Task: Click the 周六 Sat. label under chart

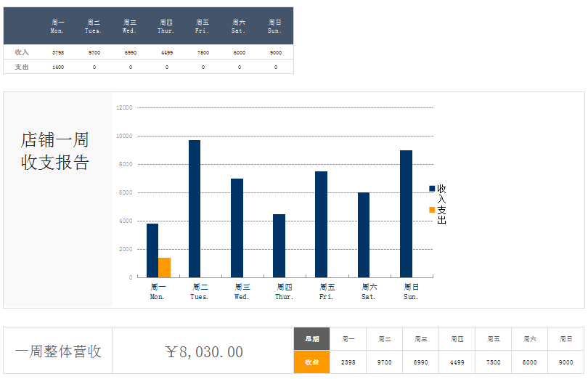Action: (369, 292)
